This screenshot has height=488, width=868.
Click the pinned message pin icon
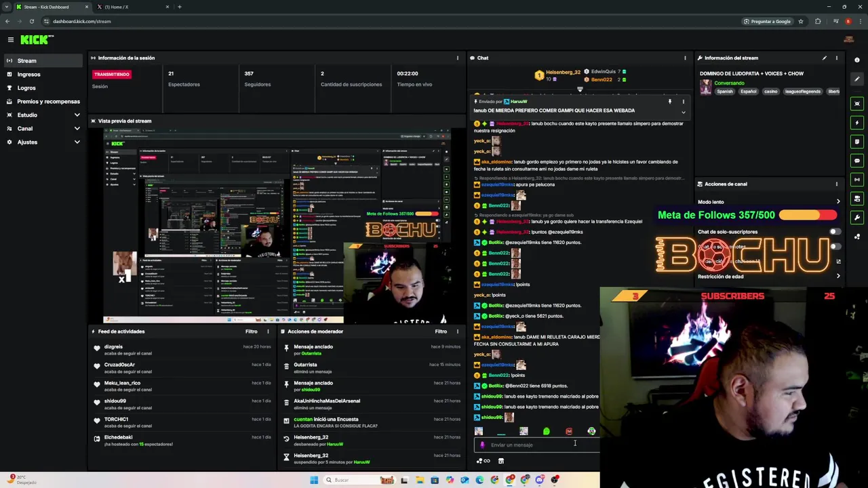670,102
